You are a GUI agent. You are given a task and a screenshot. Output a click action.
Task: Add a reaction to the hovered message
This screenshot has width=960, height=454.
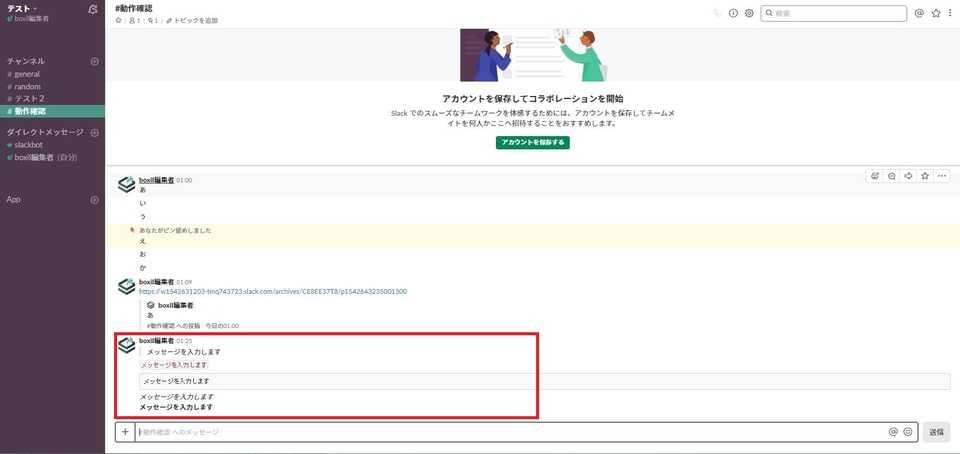(x=875, y=176)
